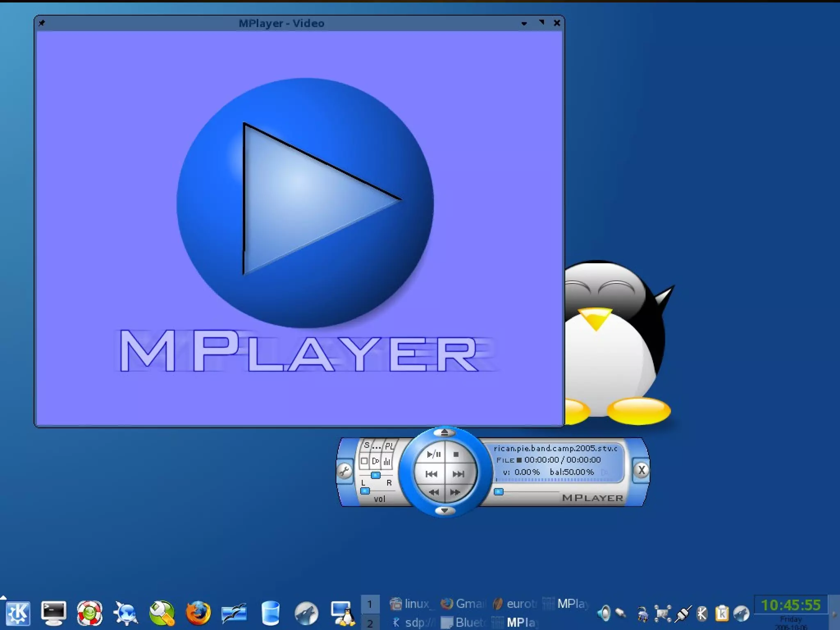
Task: Switch to the 'eurot' taskbar entry
Action: 514,604
